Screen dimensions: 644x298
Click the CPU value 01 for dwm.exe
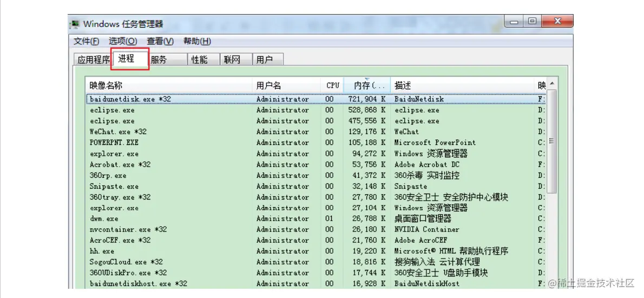coord(330,218)
